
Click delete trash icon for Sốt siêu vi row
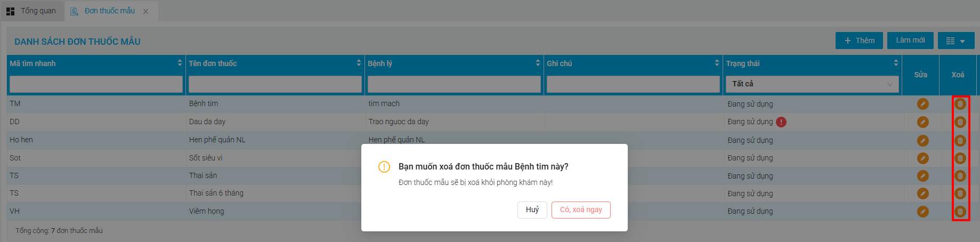[x=960, y=158]
